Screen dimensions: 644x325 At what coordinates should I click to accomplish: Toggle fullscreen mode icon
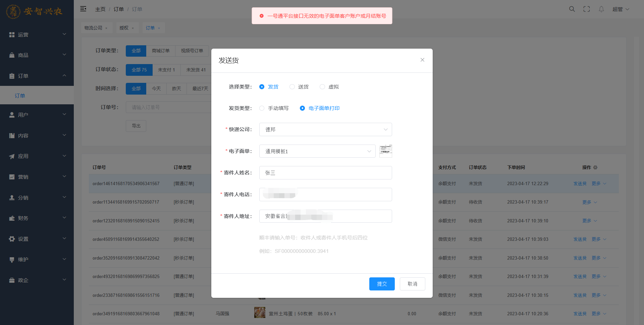[587, 9]
